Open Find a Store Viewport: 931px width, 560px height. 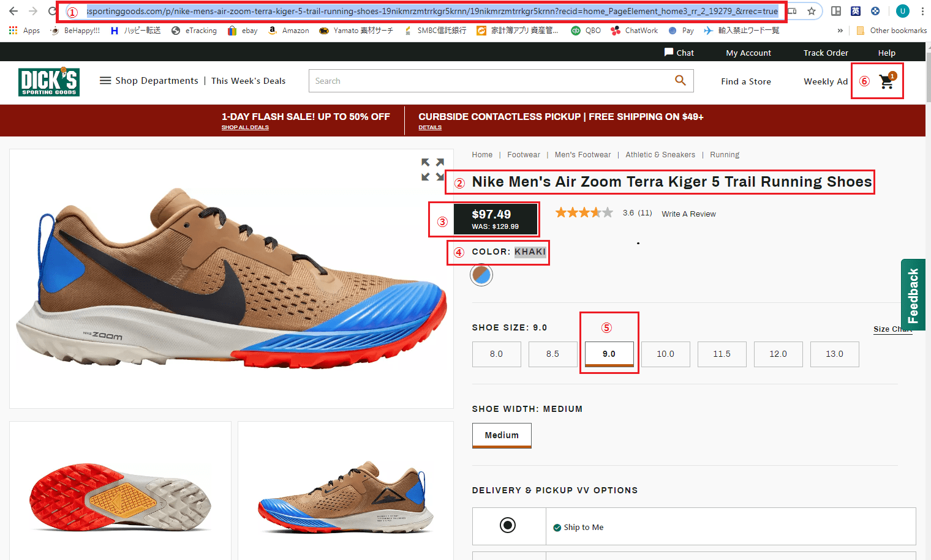(x=746, y=81)
